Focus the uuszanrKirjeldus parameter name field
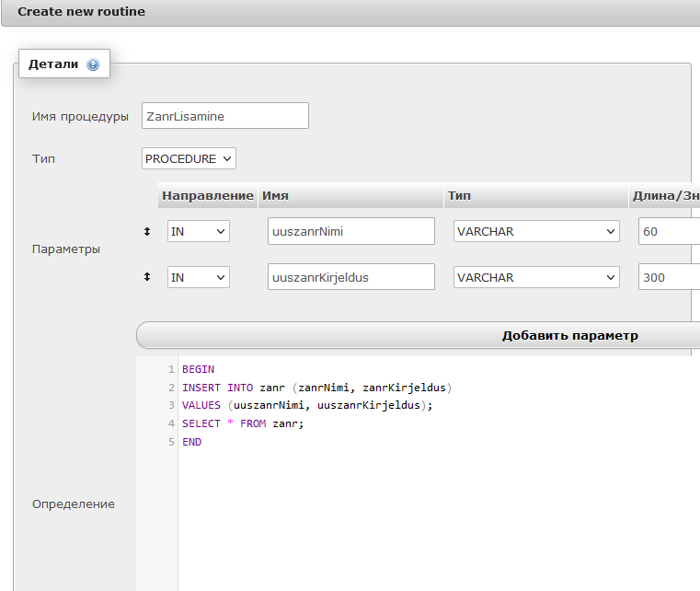This screenshot has height=591, width=700. [x=350, y=277]
